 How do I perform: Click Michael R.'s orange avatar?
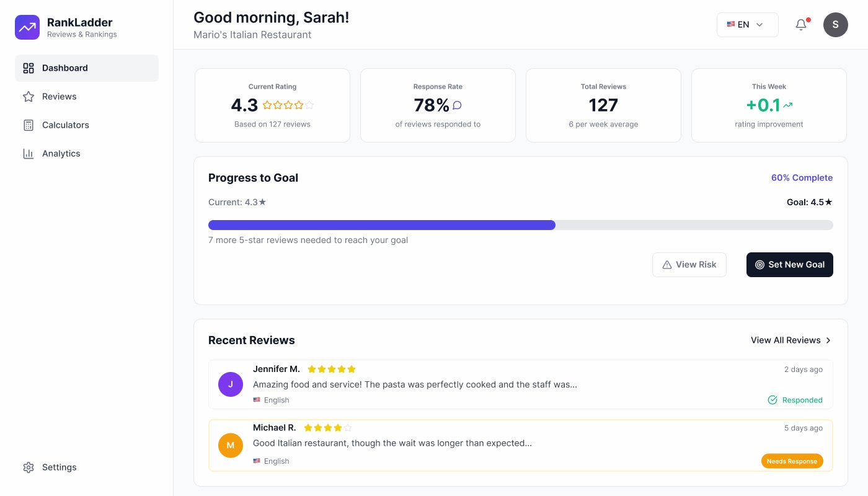pos(231,445)
